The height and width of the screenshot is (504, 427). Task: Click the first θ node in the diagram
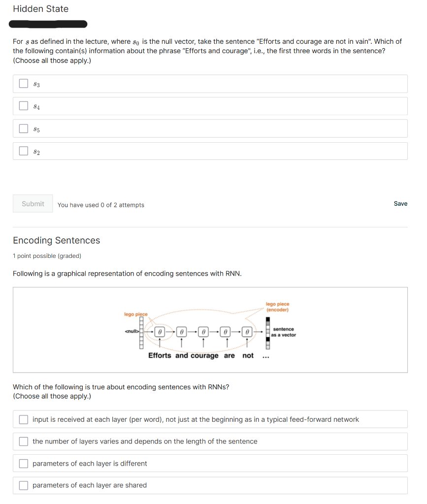pos(159,332)
